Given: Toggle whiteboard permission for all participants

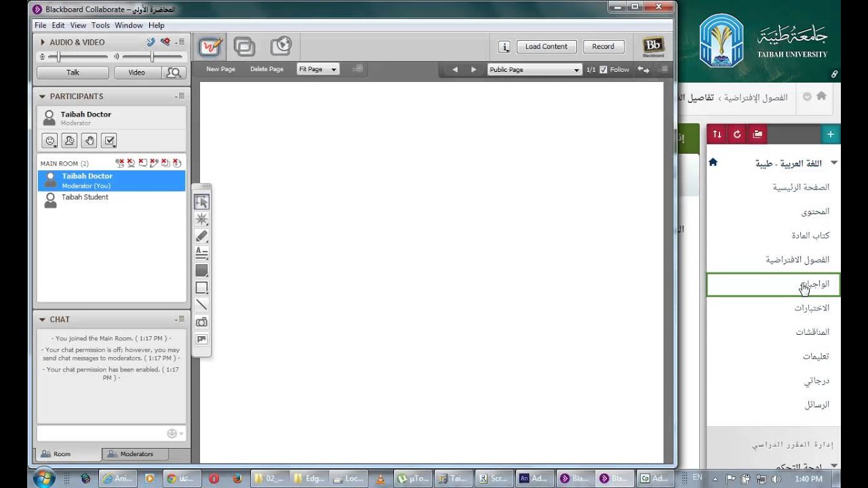Looking at the screenshot, I should (154, 163).
